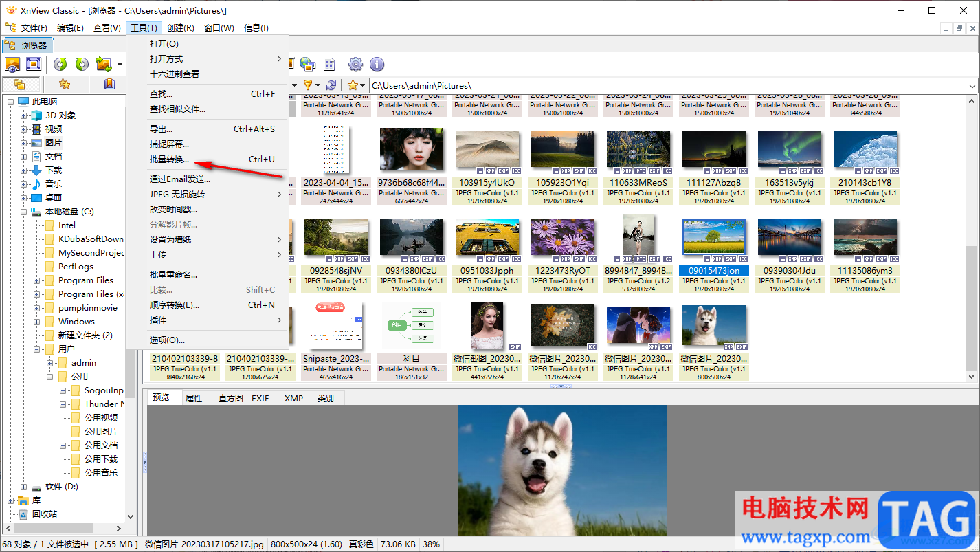This screenshot has width=980, height=552.
Task: Collapse the 公用 folder tree node
Action: (50, 377)
